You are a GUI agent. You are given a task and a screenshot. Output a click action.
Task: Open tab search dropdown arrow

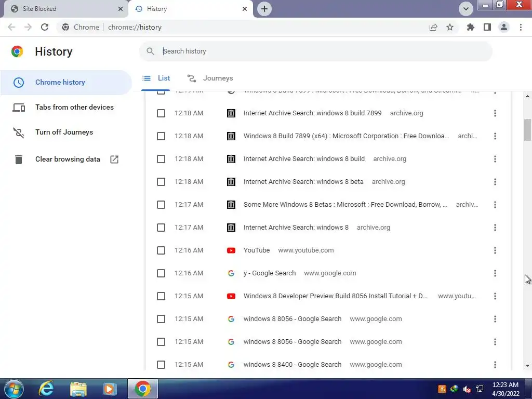click(x=466, y=9)
